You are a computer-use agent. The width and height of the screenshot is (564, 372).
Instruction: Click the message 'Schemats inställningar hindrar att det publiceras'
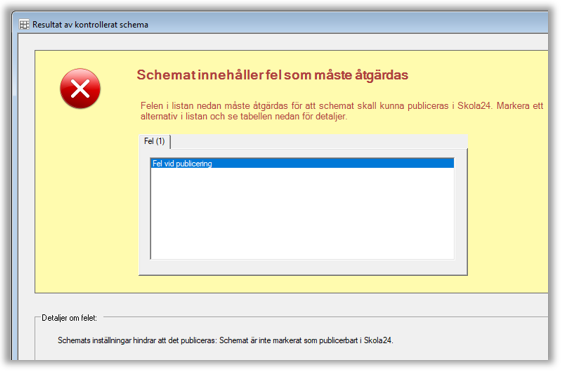137,340
